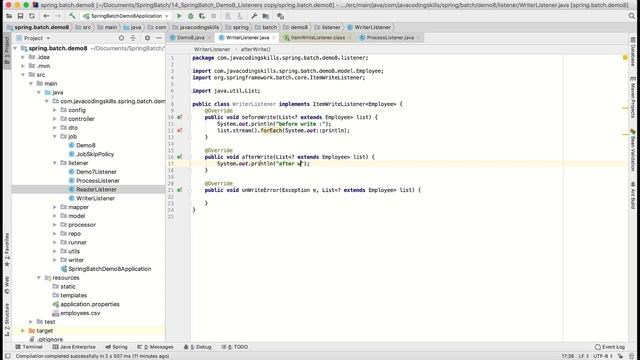
Task: Close the WriterListener.java tab
Action: coord(274,38)
